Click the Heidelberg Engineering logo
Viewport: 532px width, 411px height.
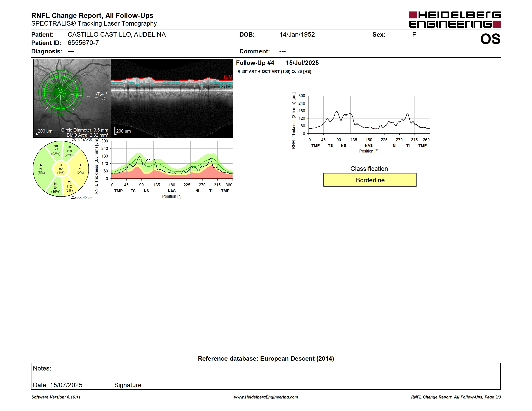tap(455, 20)
